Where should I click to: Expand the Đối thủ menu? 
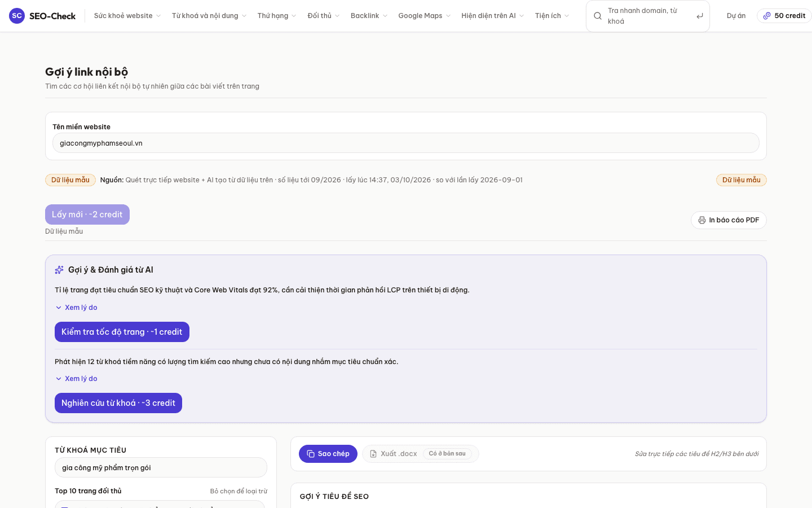click(324, 16)
